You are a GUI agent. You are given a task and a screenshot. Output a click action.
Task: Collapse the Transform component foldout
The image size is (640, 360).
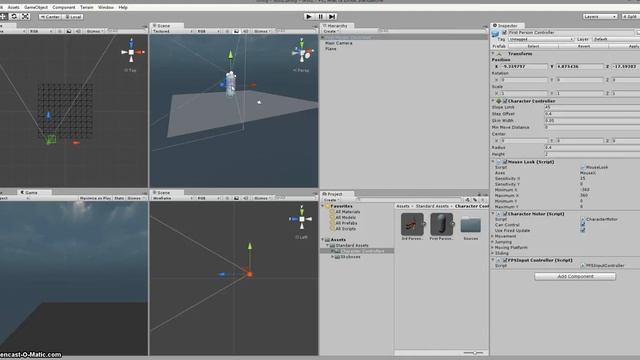(x=493, y=53)
